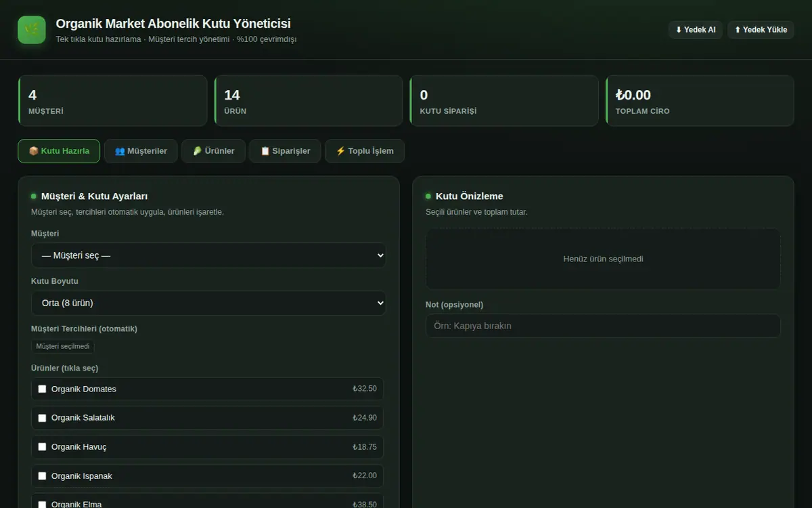Click the Müşteri seçilmedi preference tag
The image size is (812, 508).
63,346
